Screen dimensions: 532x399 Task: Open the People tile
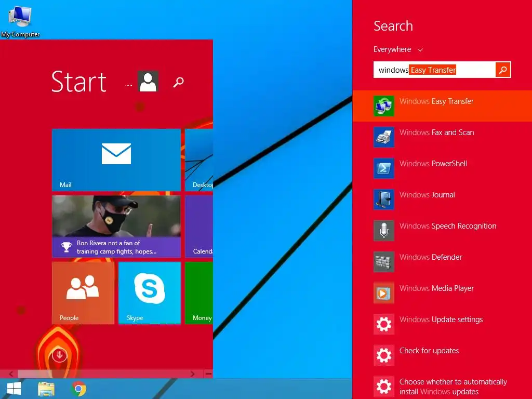83,293
